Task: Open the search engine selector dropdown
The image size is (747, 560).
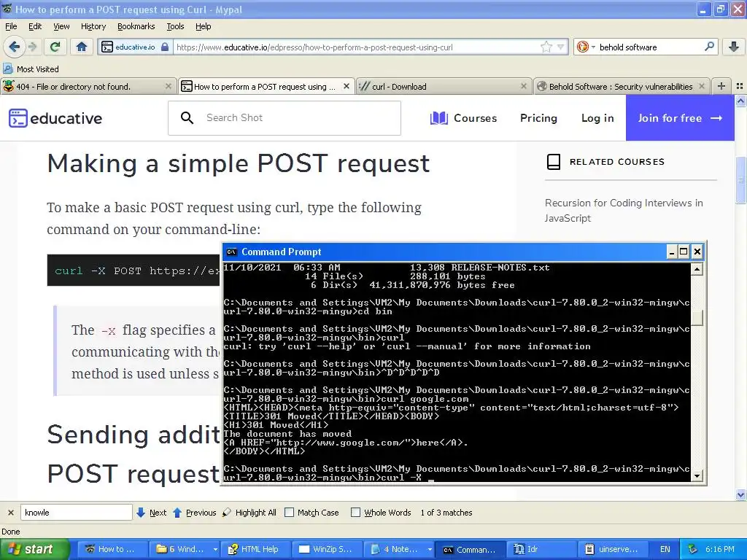Action: point(586,47)
